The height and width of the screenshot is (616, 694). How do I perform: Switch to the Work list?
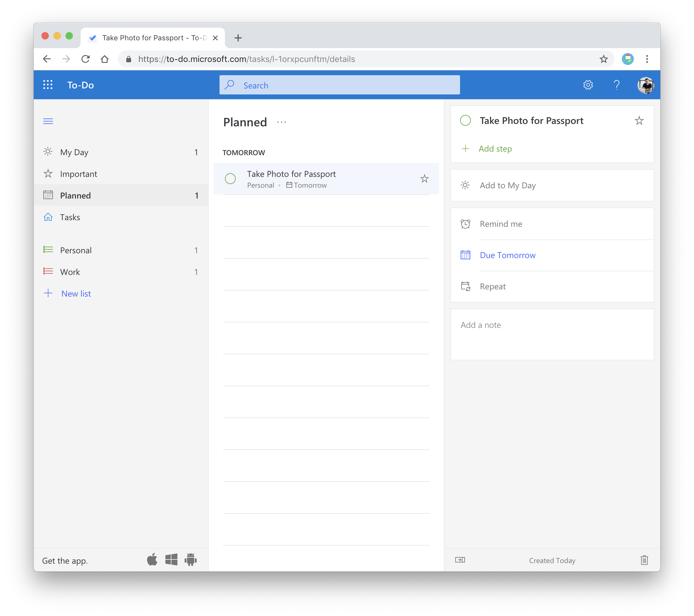coord(70,272)
